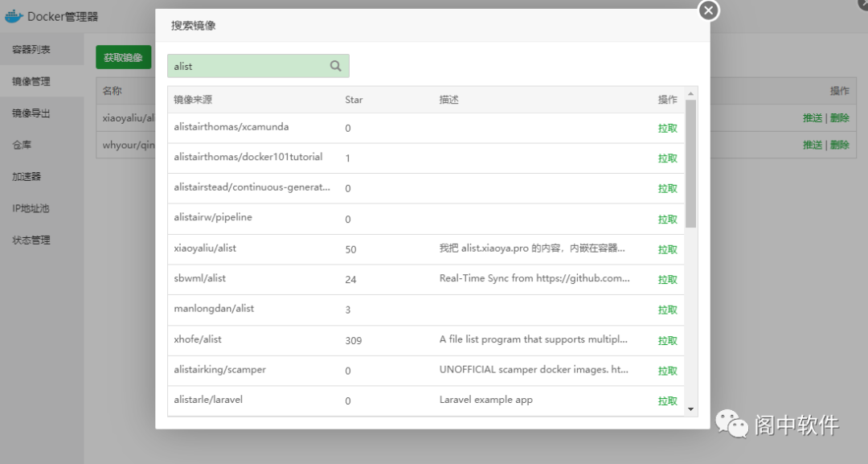Click 推送 for xiaoyaliu image row
868x464 pixels.
pyautogui.click(x=812, y=118)
